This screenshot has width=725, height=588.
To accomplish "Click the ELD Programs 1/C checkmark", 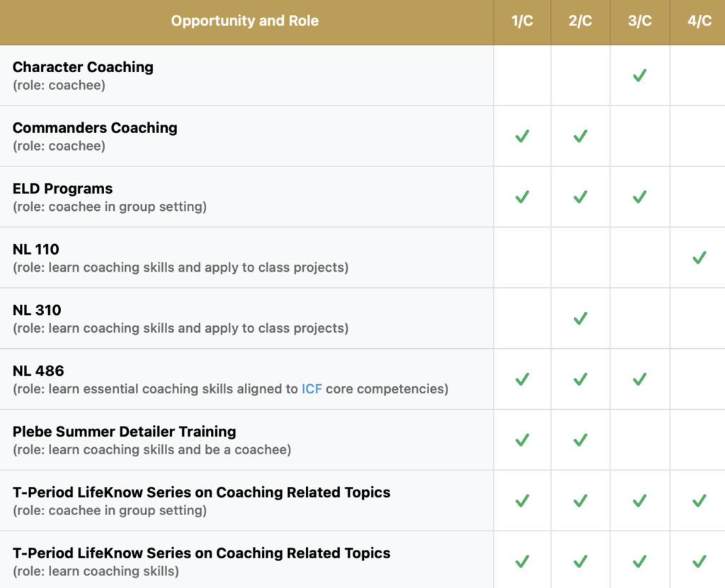I will point(522,197).
